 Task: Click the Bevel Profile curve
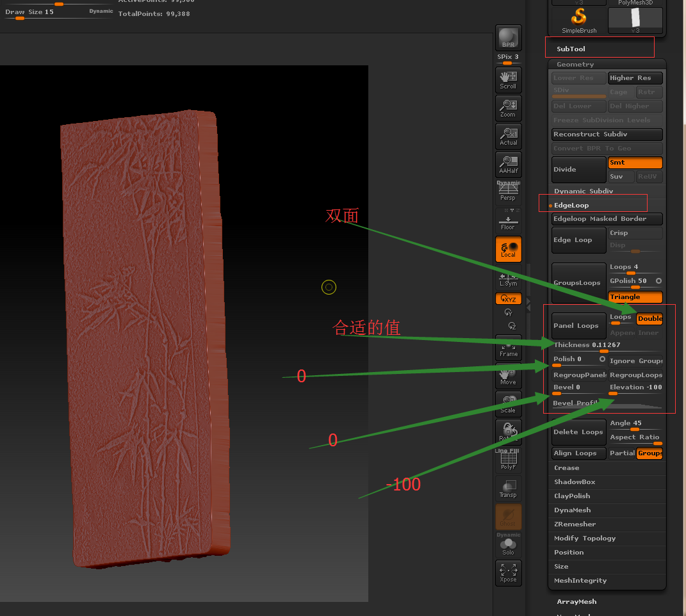(x=607, y=403)
